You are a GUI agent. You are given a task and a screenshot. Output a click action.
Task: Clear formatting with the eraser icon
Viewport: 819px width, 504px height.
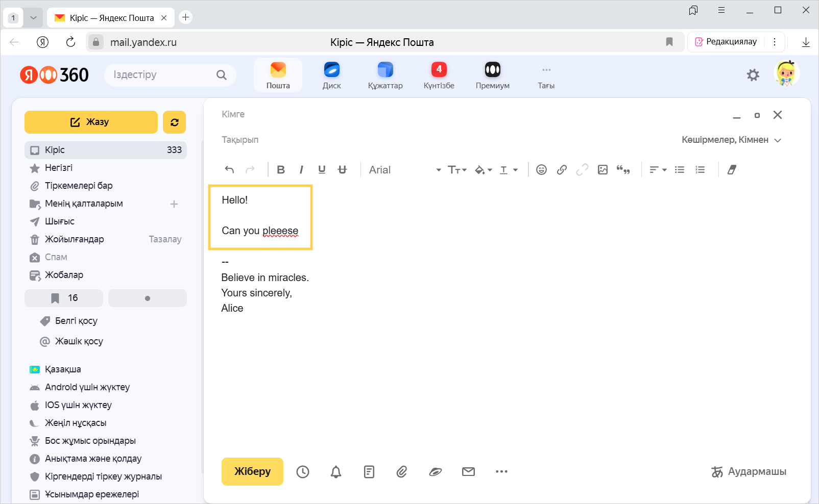coord(732,170)
